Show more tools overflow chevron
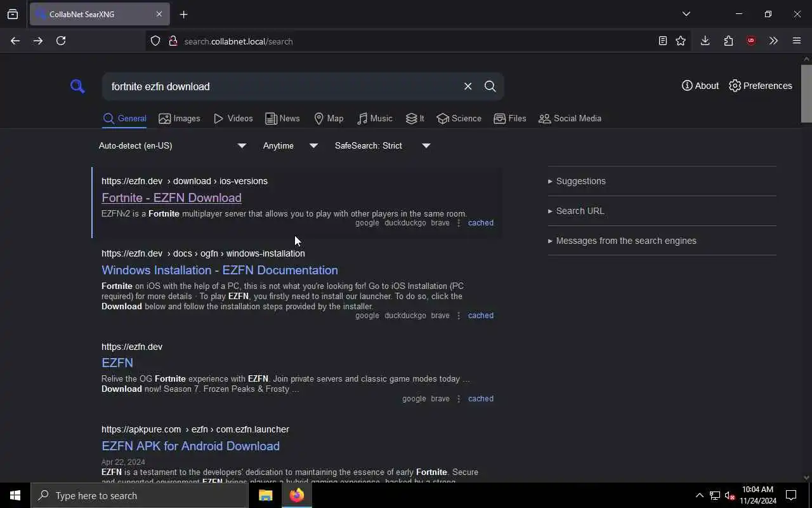812x508 pixels. pyautogui.click(x=773, y=41)
